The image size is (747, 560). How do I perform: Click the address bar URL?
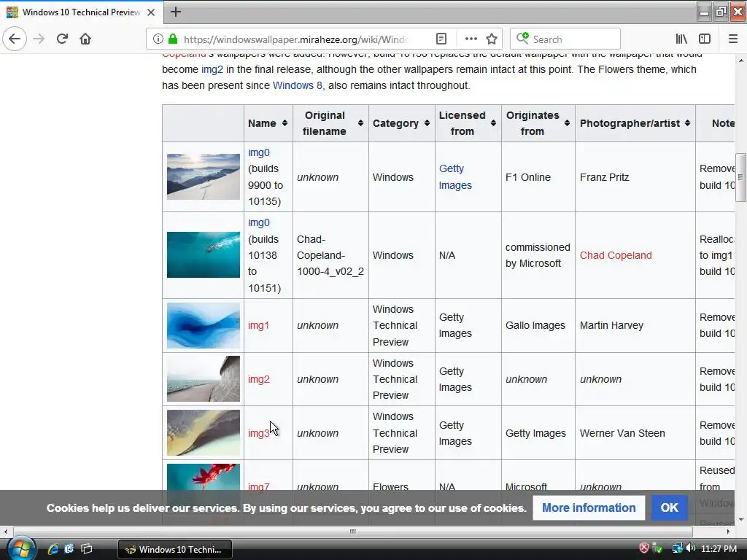[x=295, y=39]
